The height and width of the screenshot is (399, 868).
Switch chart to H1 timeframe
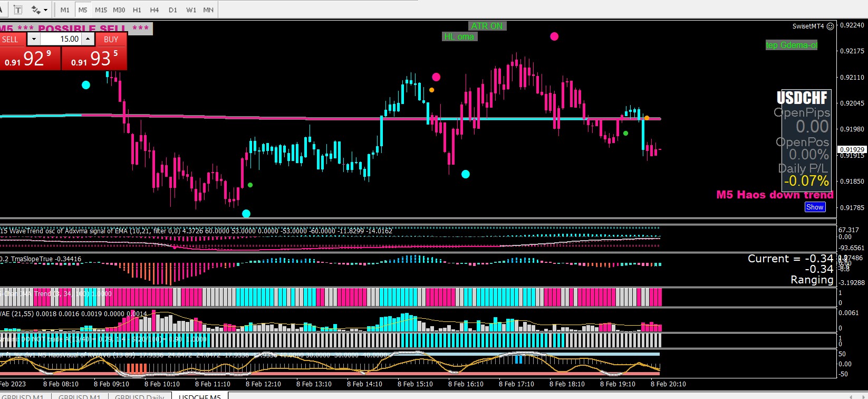point(137,9)
